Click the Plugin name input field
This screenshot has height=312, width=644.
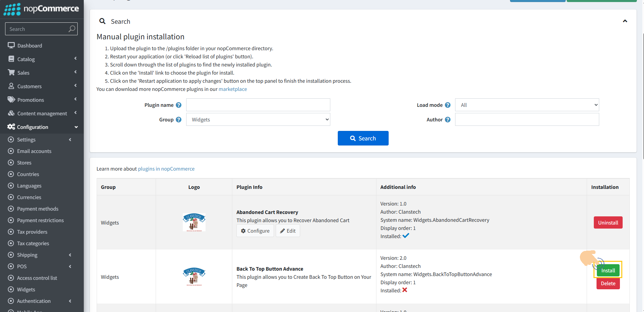coord(258,105)
